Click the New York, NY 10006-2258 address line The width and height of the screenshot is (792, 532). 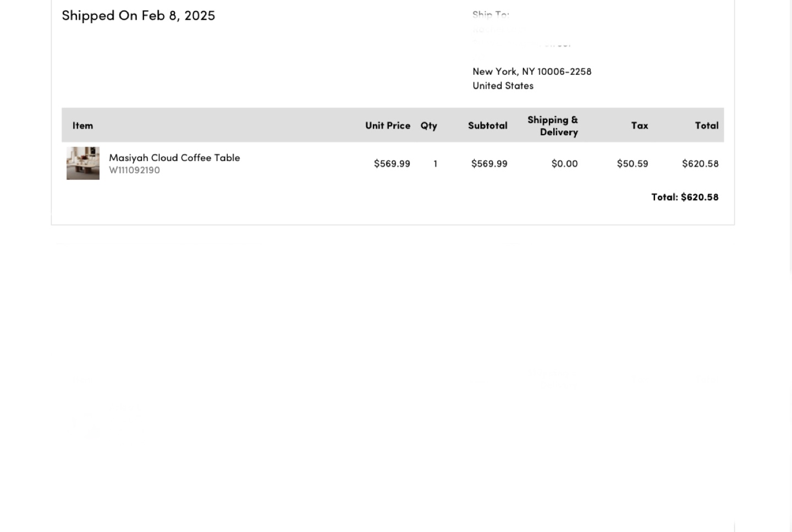point(532,71)
